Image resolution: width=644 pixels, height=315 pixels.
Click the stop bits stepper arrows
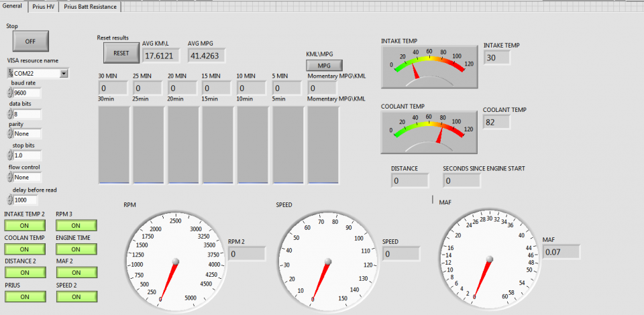(x=10, y=155)
